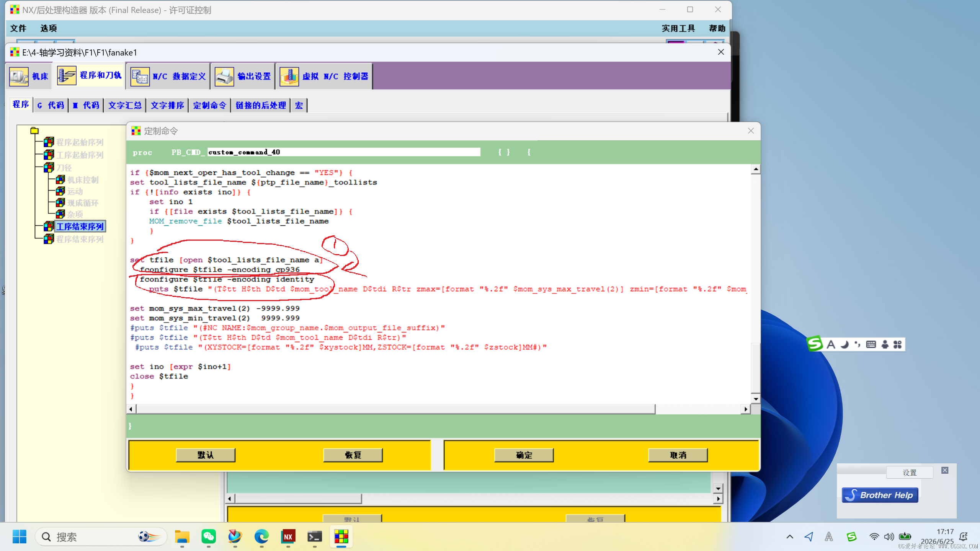Open the 实用工具 menu

click(x=678, y=28)
